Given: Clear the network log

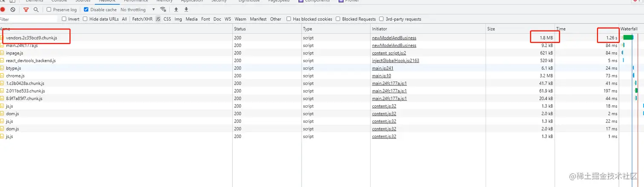Looking at the screenshot, I should [13, 9].
